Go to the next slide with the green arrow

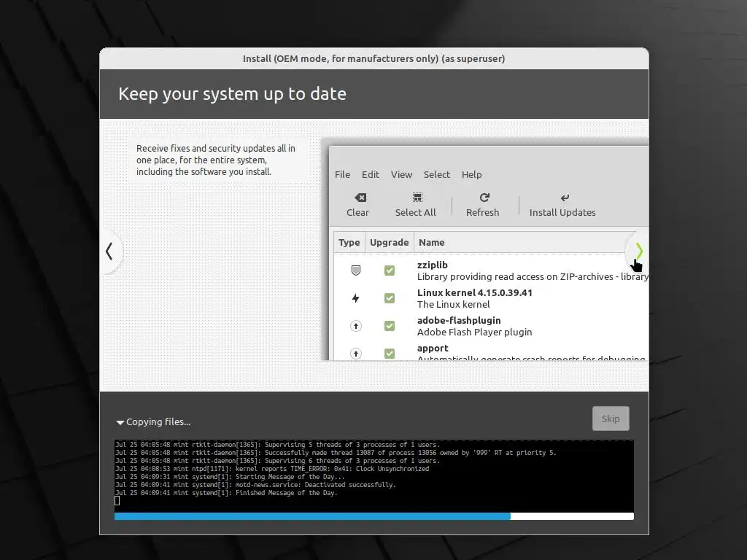(639, 251)
